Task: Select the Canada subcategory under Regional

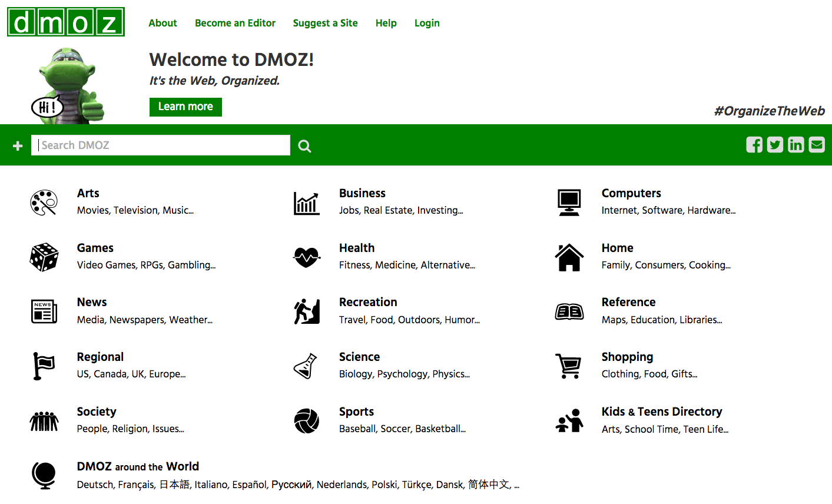Action: click(110, 374)
